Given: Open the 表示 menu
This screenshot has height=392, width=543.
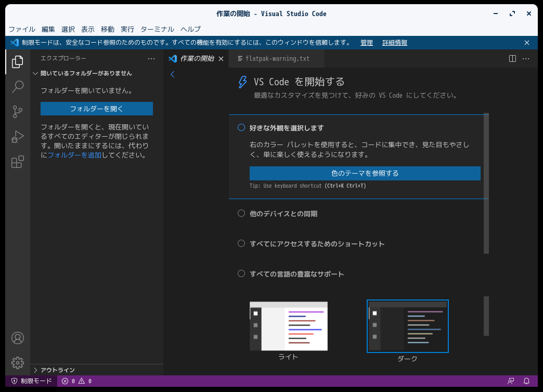Looking at the screenshot, I should coord(87,29).
